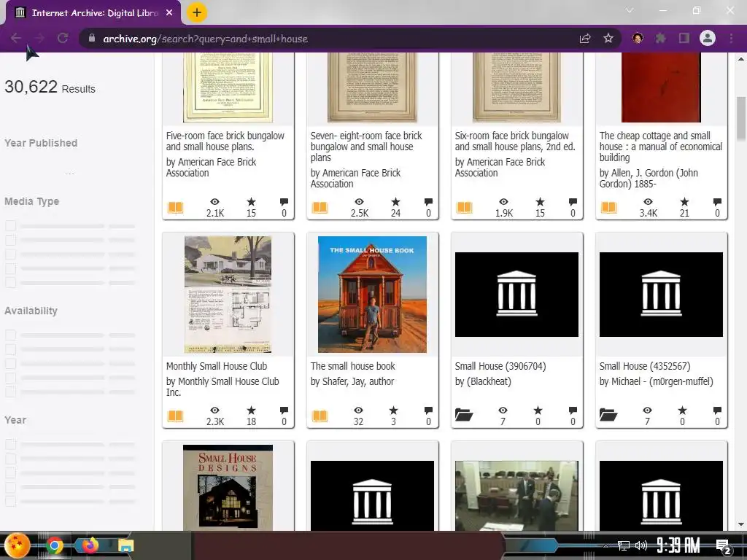The width and height of the screenshot is (747, 560).
Task: Open Monthly Small House Club title
Action: pyautogui.click(x=216, y=366)
